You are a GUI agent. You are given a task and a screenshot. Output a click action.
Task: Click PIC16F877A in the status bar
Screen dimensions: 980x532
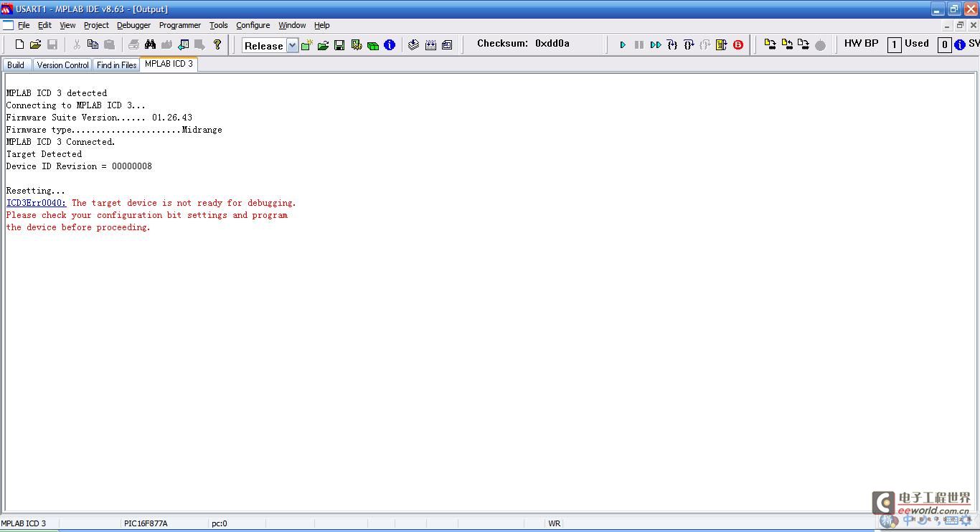[146, 523]
